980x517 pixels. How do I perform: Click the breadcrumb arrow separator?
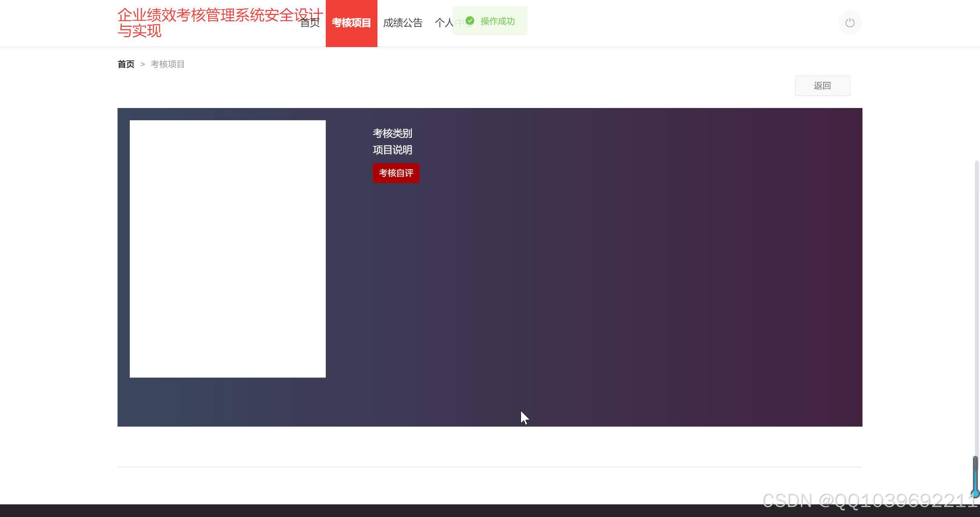click(142, 64)
